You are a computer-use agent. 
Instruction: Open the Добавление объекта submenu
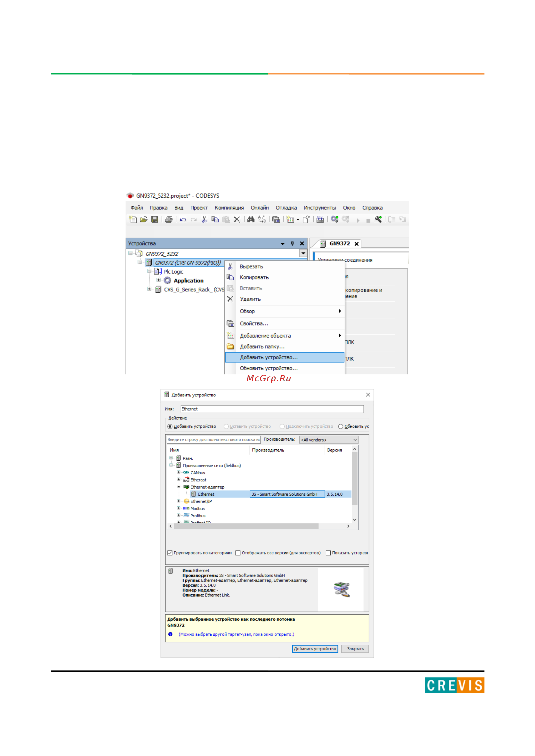coord(285,336)
